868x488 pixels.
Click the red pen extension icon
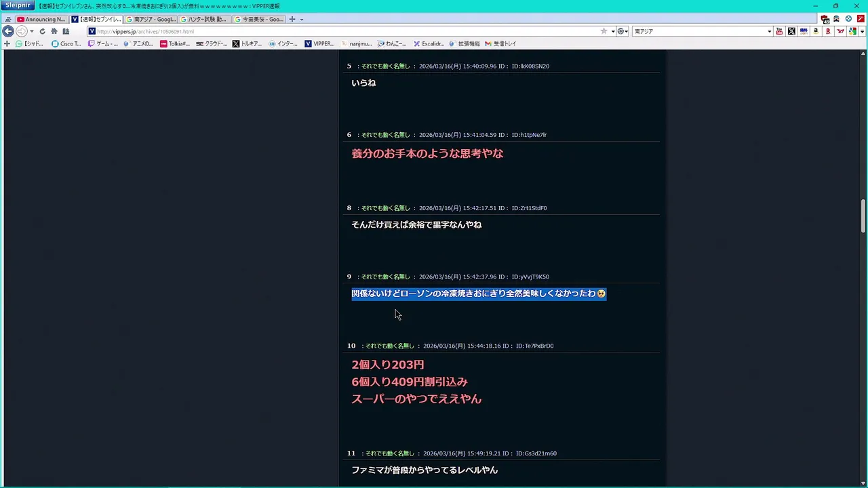[x=861, y=19]
